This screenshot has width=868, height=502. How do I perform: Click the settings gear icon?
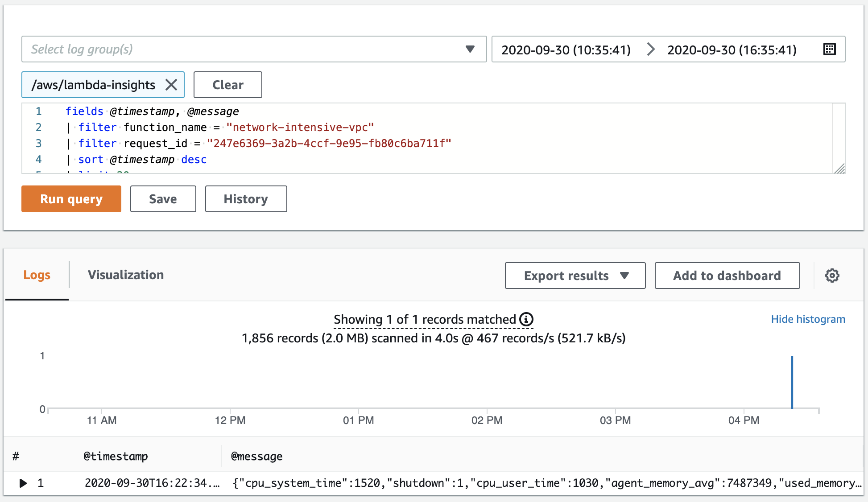tap(833, 276)
